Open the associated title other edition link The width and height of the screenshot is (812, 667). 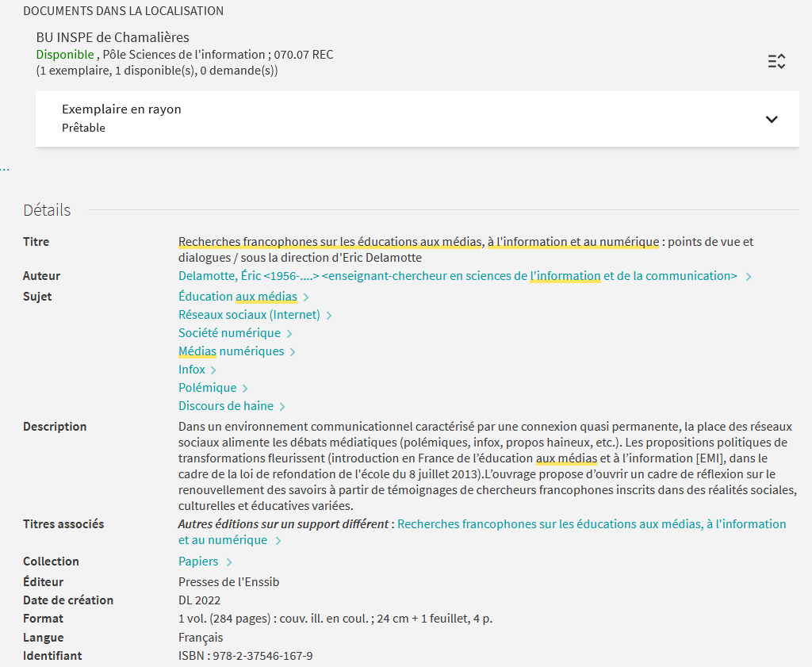[x=591, y=524]
